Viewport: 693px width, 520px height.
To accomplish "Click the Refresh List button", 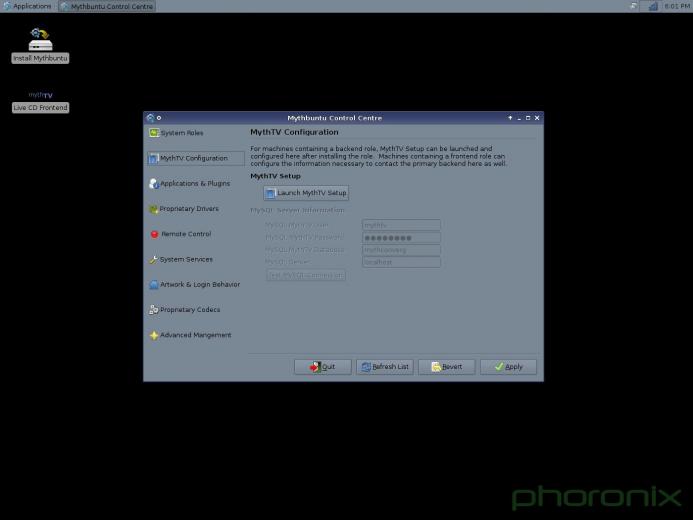I will [x=385, y=367].
